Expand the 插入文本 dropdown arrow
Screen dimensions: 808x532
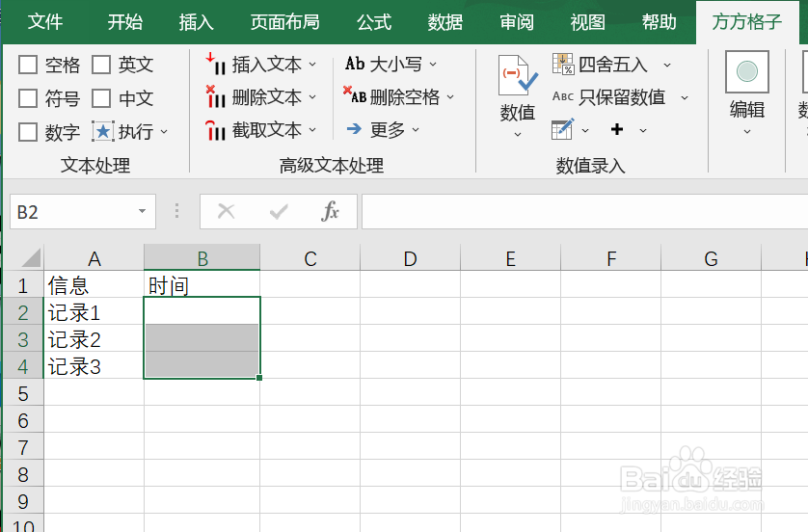[312, 65]
